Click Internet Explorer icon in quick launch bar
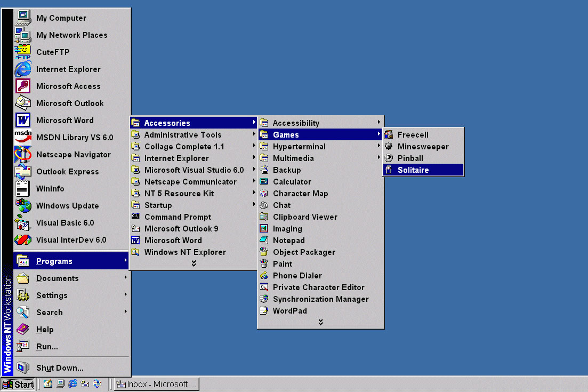 click(73, 384)
